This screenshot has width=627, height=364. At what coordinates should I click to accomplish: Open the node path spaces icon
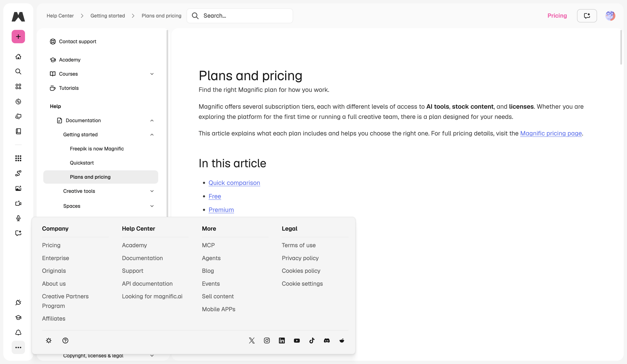pyautogui.click(x=18, y=173)
